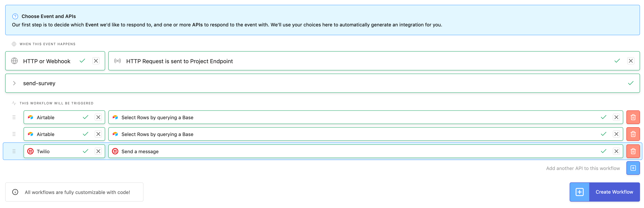Viewport: 644px width, 208px height.
Task: Clear the HTTP Request is sent to Project Endpoint selection
Action: pyautogui.click(x=630, y=61)
